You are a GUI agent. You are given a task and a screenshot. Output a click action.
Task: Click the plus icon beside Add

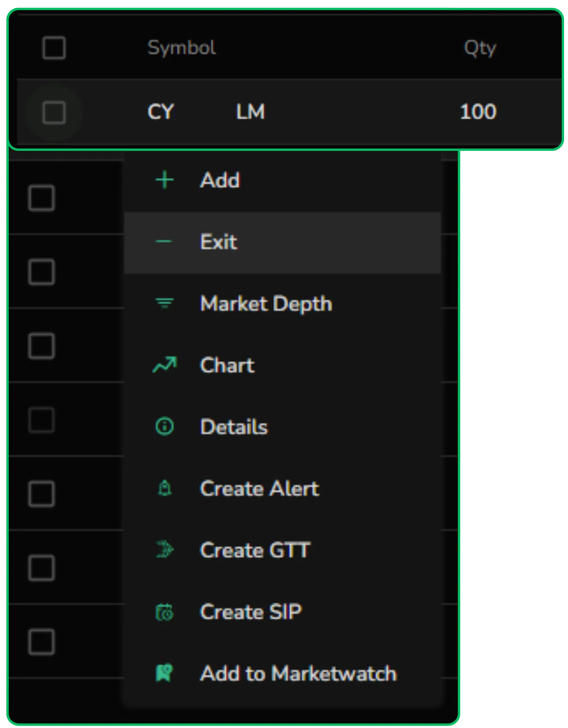164,180
